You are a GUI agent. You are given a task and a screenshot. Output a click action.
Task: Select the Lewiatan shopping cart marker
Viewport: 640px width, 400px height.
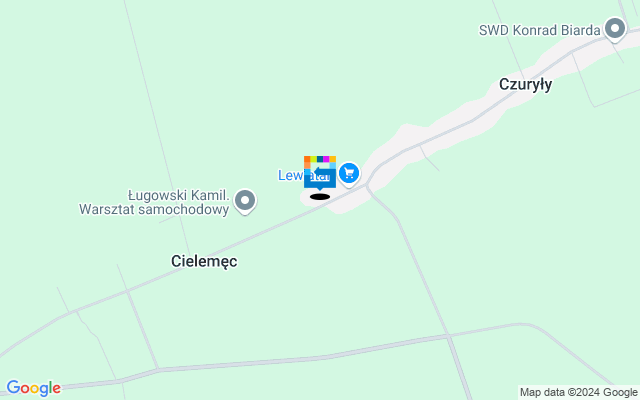coord(349,175)
